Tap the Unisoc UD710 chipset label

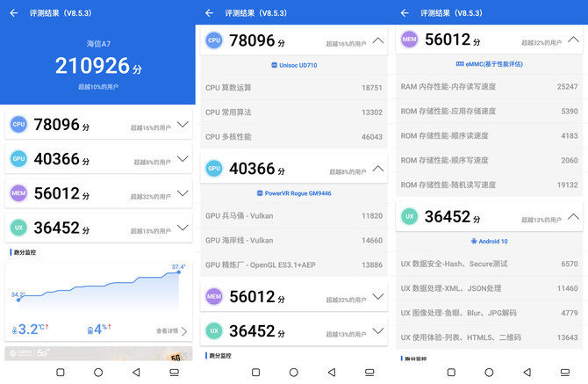[294, 65]
